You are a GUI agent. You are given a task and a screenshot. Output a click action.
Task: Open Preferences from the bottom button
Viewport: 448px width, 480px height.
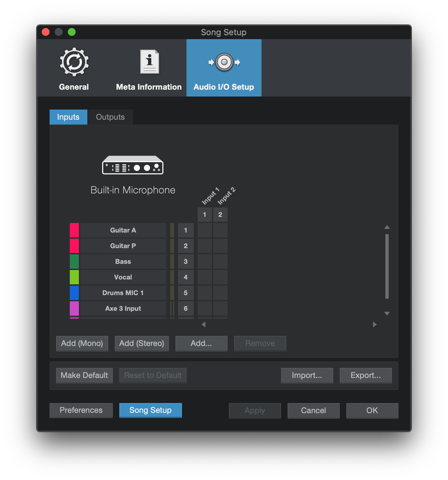(x=81, y=410)
